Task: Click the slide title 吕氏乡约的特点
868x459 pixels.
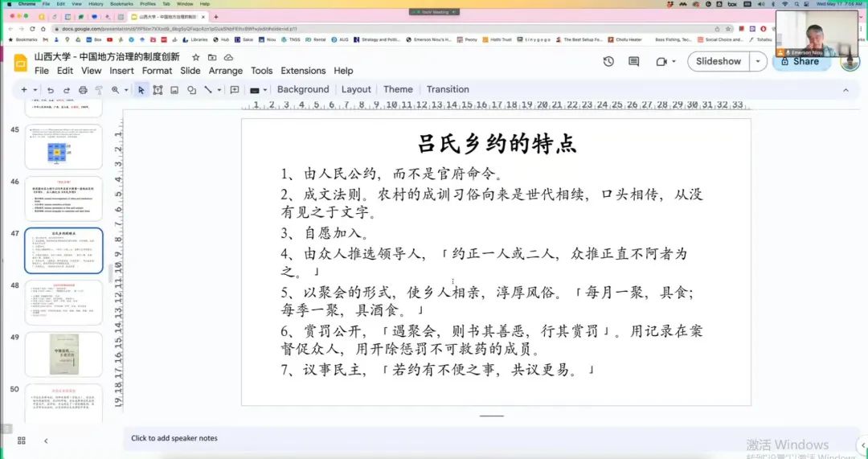Action: click(x=497, y=143)
